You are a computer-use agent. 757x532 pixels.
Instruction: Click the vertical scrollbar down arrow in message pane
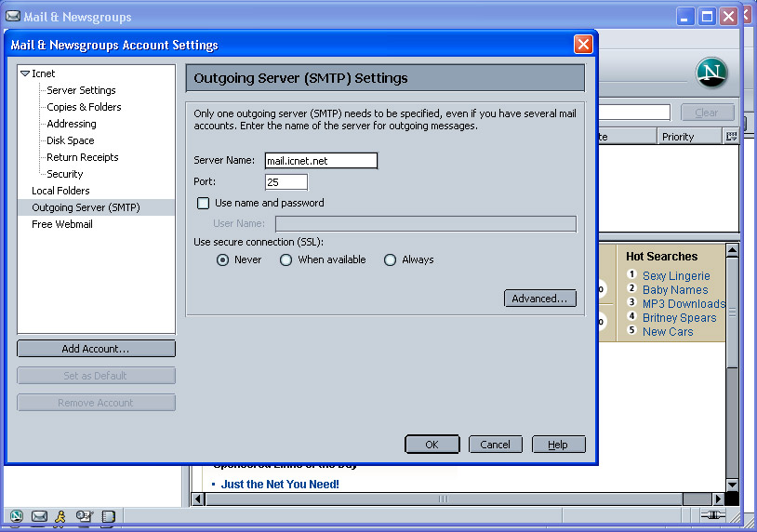coord(733,485)
